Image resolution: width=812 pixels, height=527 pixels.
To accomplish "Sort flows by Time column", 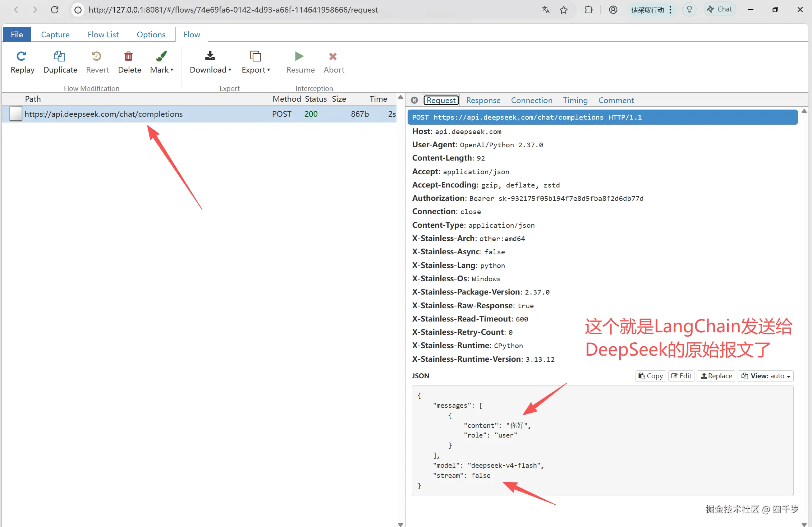I will (378, 99).
